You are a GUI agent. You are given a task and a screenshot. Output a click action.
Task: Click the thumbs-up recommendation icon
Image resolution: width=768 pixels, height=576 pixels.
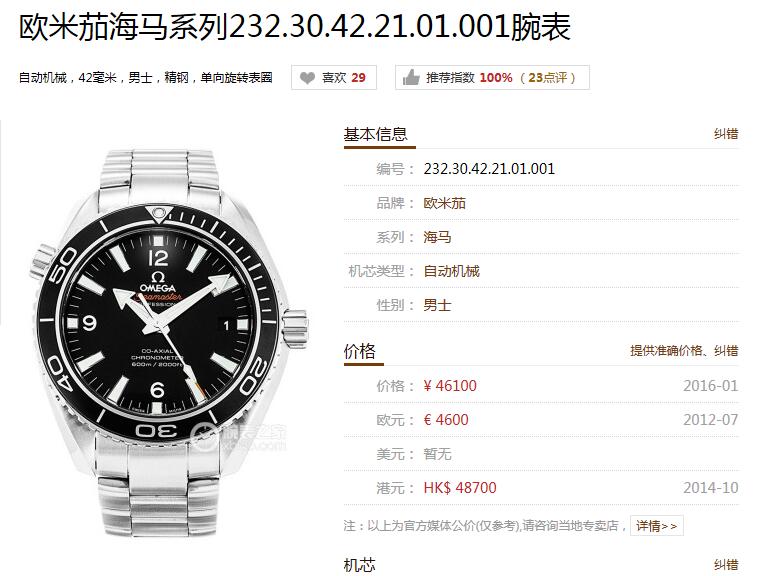click(x=411, y=77)
